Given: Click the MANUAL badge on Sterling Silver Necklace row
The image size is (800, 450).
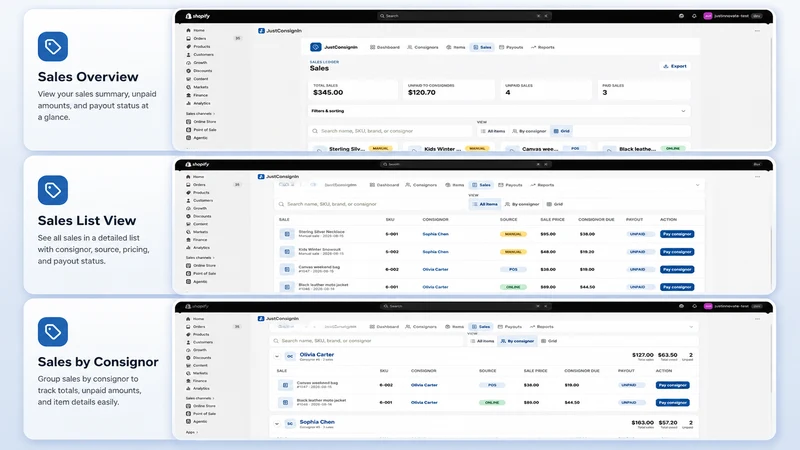Looking at the screenshot, I should click(513, 234).
